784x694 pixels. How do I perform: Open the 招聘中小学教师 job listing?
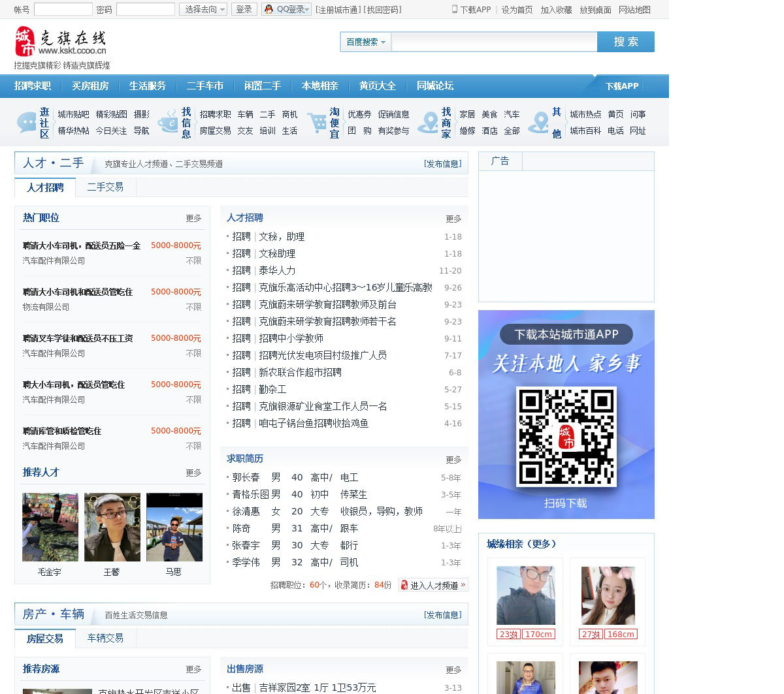click(291, 338)
